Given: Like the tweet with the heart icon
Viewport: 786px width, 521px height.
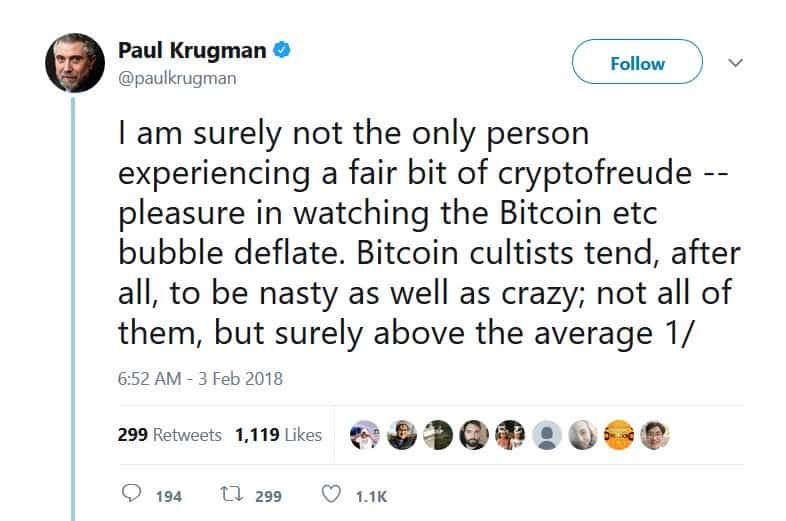Looking at the screenshot, I should tap(331, 495).
